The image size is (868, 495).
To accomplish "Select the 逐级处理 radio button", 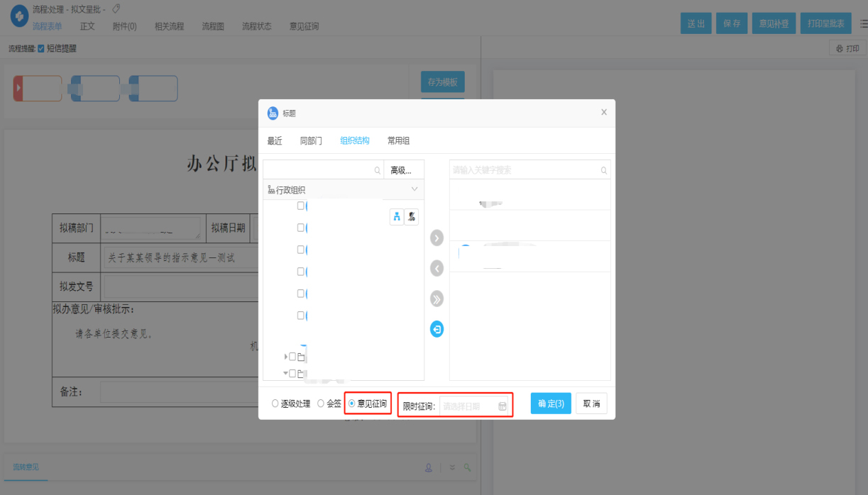I will [275, 404].
